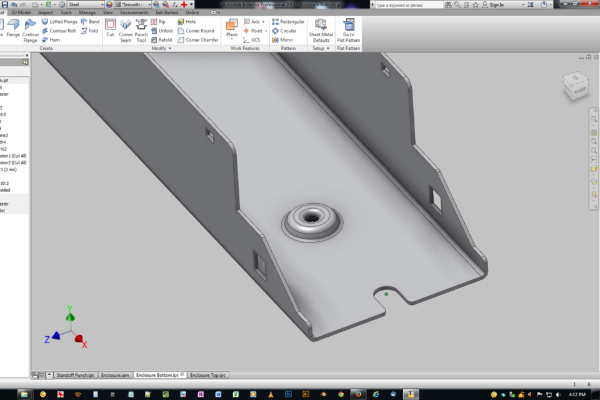Open the Environments ribbon tab
The height and width of the screenshot is (400, 600).
pos(134,12)
